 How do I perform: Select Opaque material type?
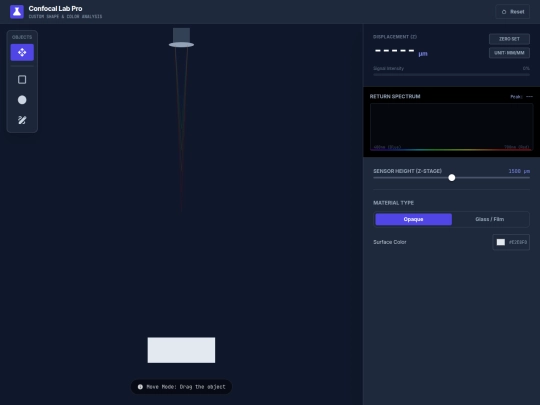coord(413,219)
